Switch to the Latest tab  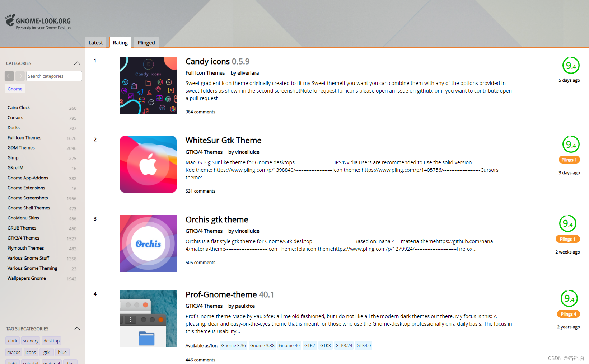pos(95,42)
